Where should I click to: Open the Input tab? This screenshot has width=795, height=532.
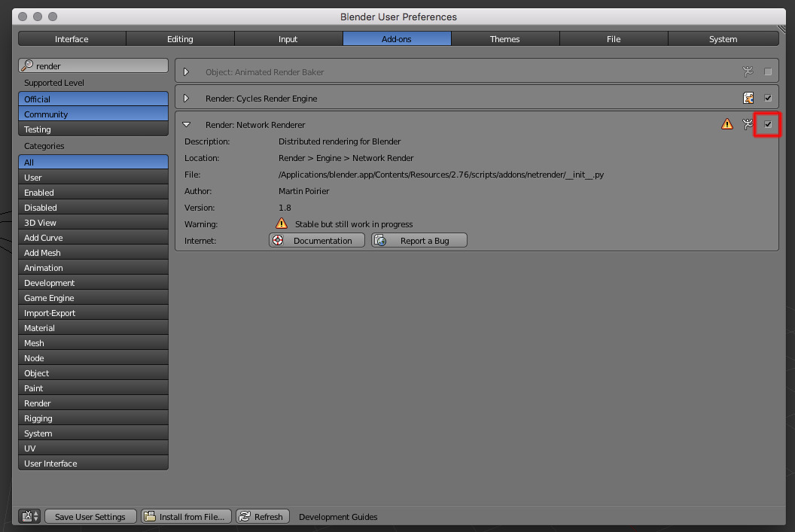[288, 39]
